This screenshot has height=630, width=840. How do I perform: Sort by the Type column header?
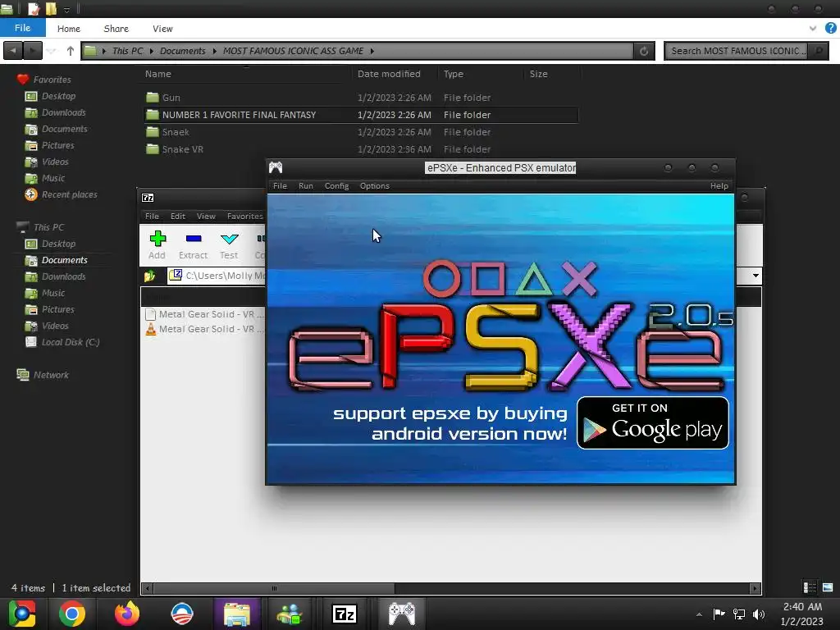453,74
